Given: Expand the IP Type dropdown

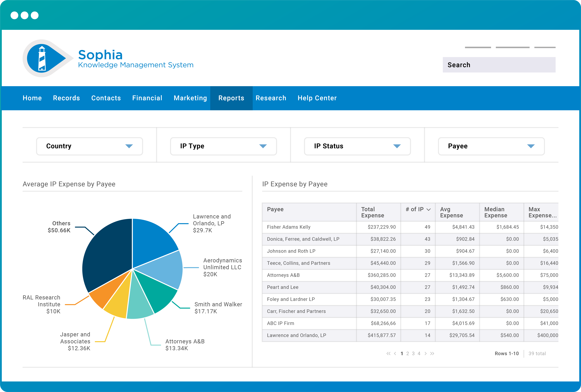Looking at the screenshot, I should pos(223,146).
